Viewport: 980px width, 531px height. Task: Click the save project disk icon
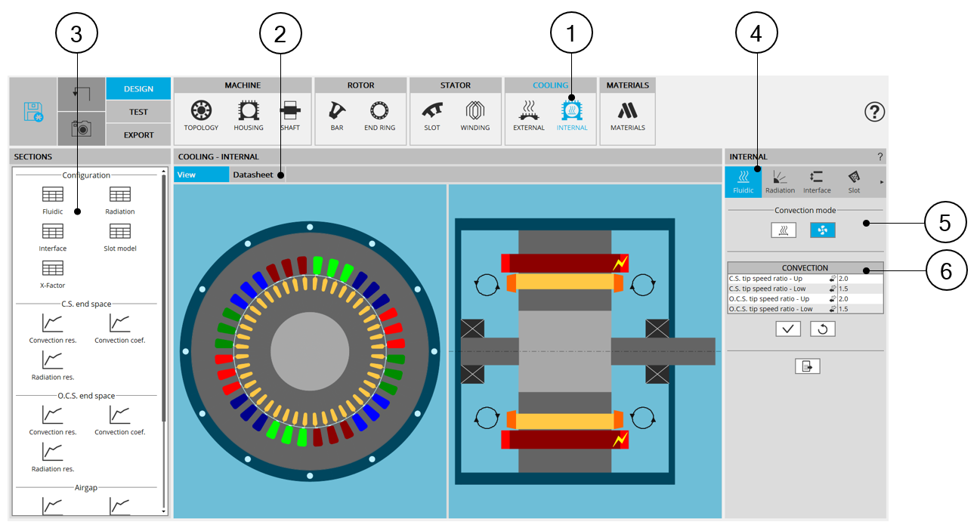(x=33, y=112)
